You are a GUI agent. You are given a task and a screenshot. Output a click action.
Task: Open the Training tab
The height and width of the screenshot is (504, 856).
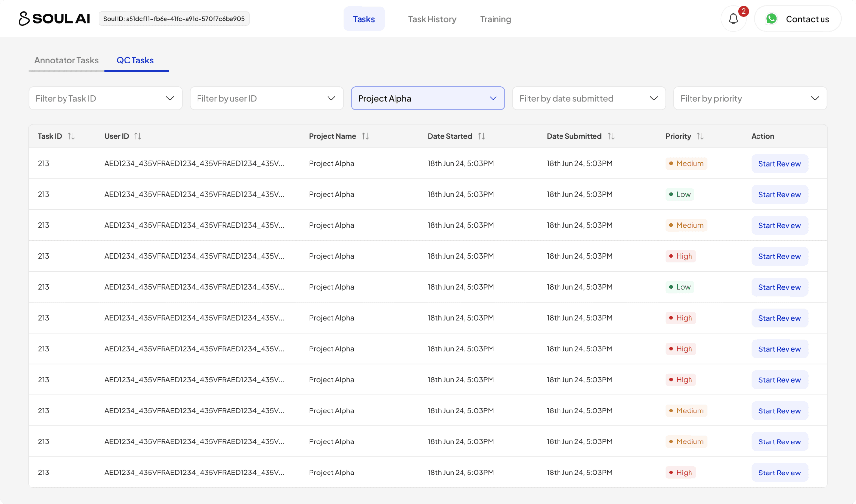tap(495, 19)
